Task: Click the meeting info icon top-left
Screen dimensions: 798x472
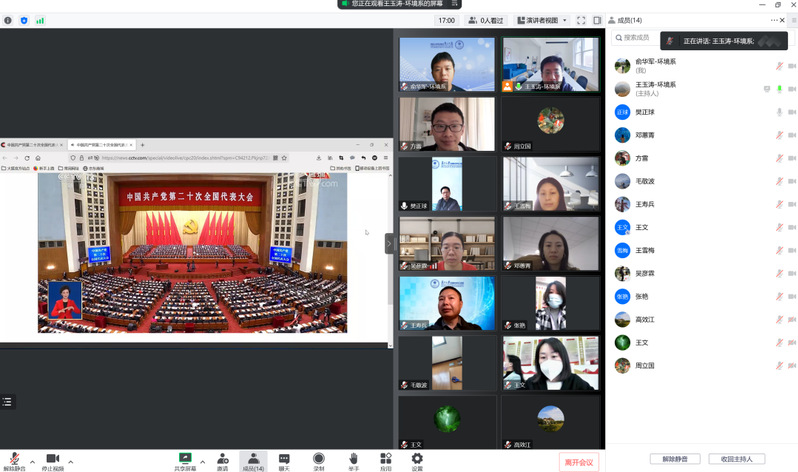Action: (x=8, y=20)
